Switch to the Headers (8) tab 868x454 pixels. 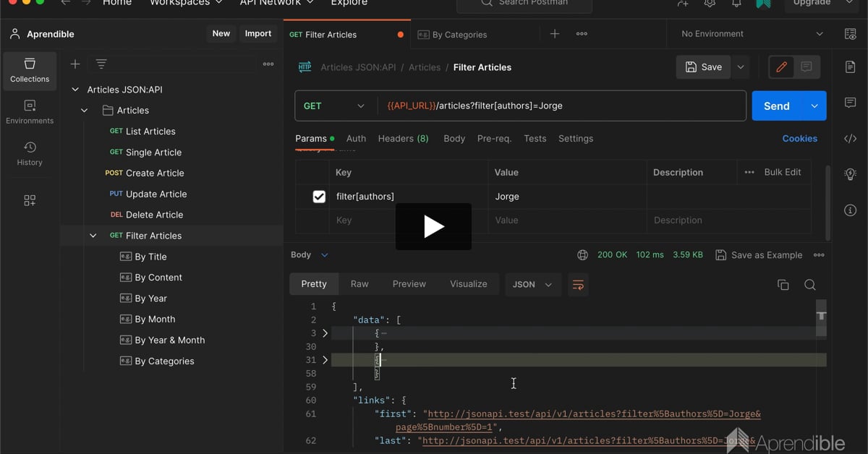click(403, 139)
